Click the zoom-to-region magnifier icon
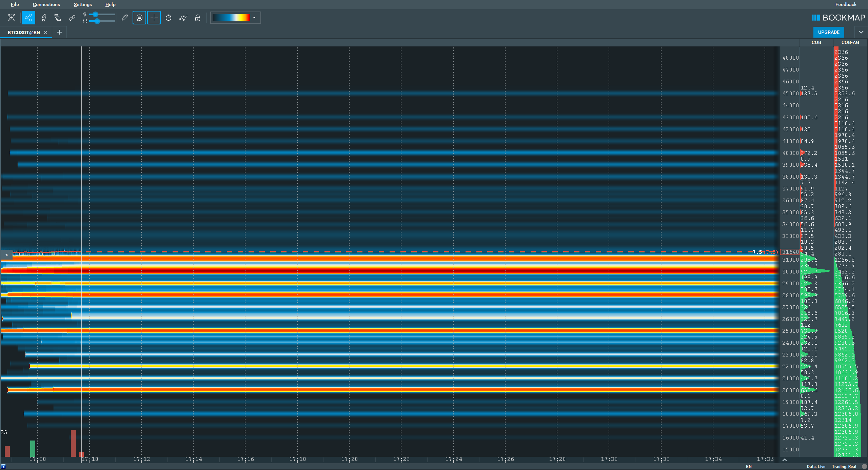The height and width of the screenshot is (470, 868). coord(12,18)
